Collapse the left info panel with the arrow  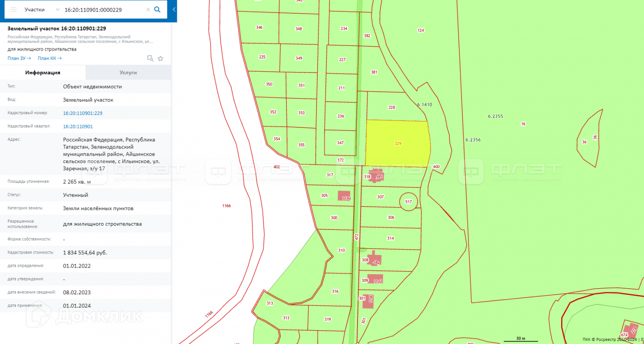pos(174,9)
